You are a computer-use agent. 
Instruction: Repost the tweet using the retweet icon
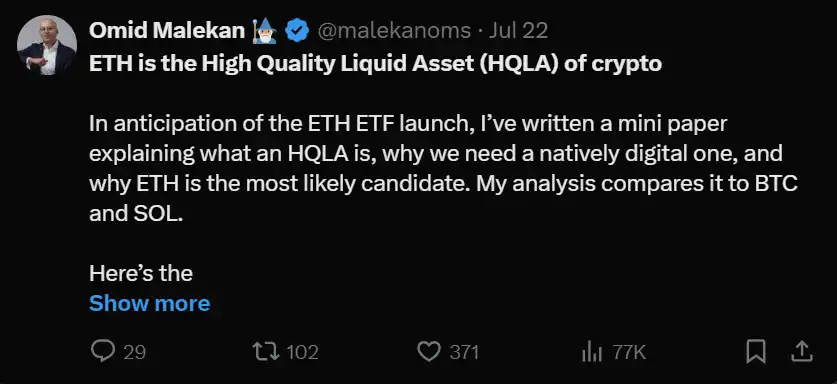click(266, 352)
